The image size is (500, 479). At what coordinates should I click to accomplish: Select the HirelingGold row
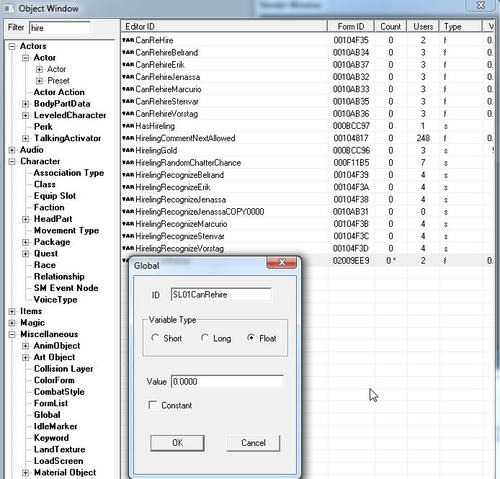[308, 151]
